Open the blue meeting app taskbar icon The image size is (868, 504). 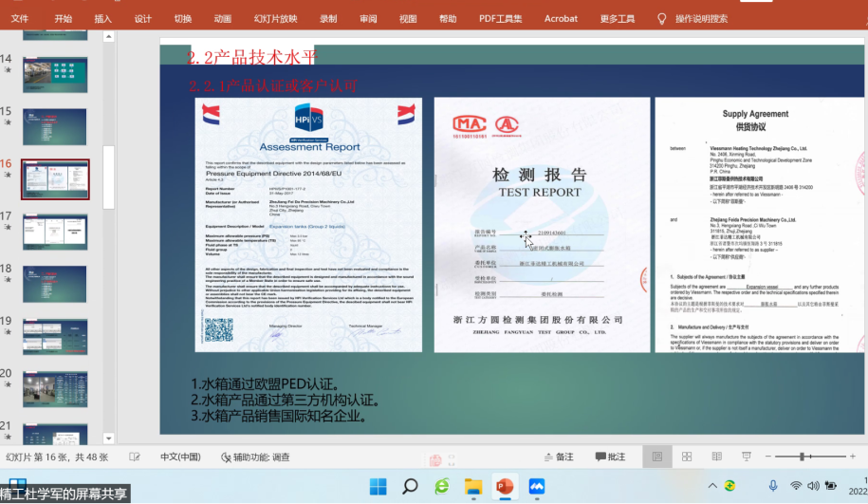click(x=536, y=486)
